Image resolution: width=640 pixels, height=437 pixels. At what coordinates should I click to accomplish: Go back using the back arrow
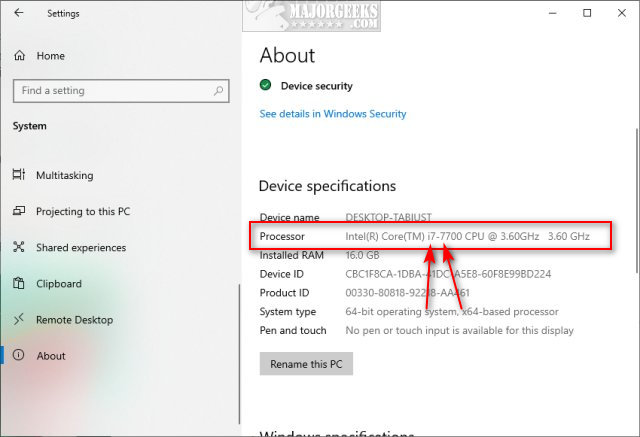[19, 13]
